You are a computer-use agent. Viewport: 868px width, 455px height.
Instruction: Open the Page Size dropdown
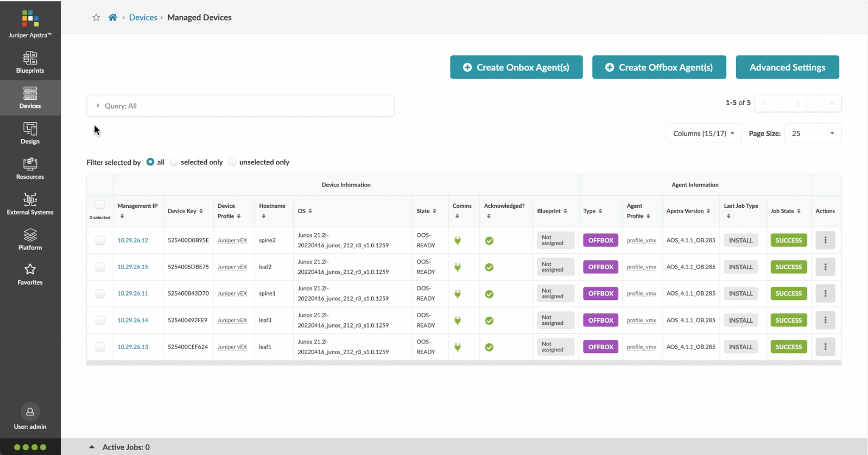coord(813,133)
